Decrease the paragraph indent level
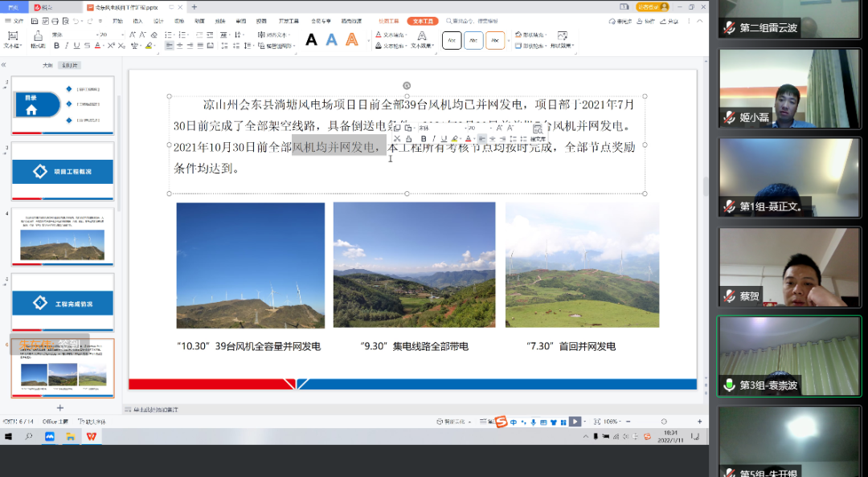The width and height of the screenshot is (868, 477). [200, 35]
